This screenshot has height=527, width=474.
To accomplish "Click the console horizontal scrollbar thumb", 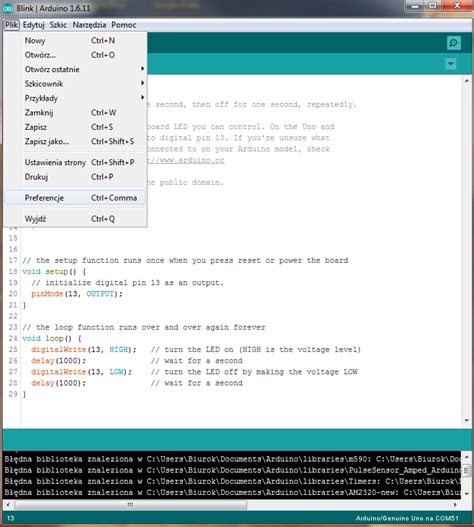I will pos(131,504).
